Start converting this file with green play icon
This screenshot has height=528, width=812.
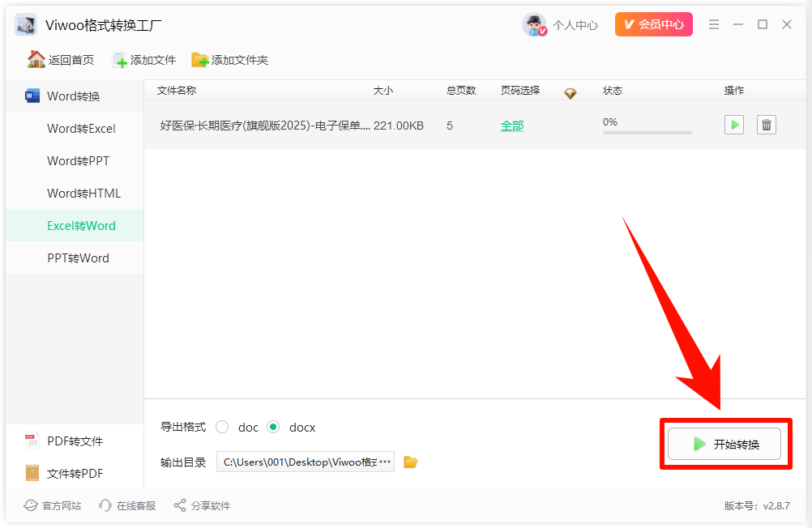coord(734,125)
